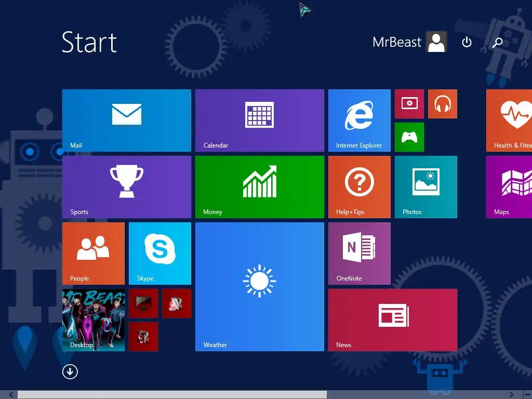Open the Mail tile
532x399 pixels.
pos(127,121)
